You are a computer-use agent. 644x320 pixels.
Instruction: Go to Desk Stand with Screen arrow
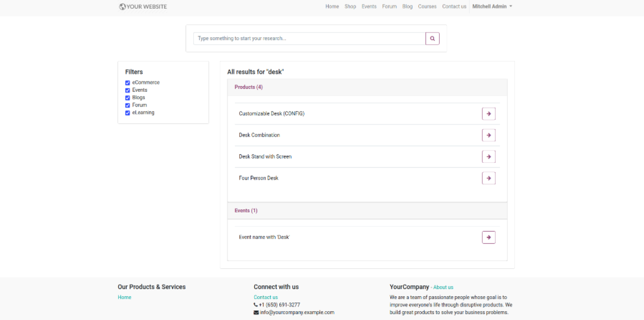coord(489,157)
